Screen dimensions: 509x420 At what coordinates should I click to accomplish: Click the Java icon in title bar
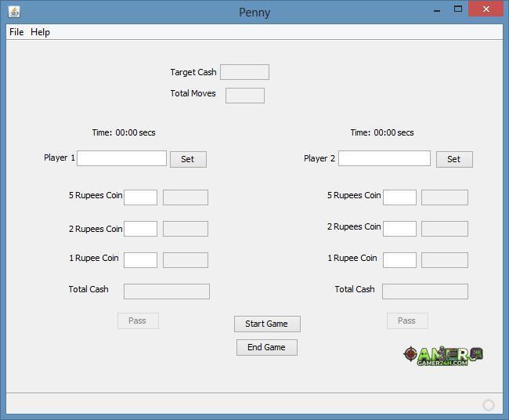14,12
